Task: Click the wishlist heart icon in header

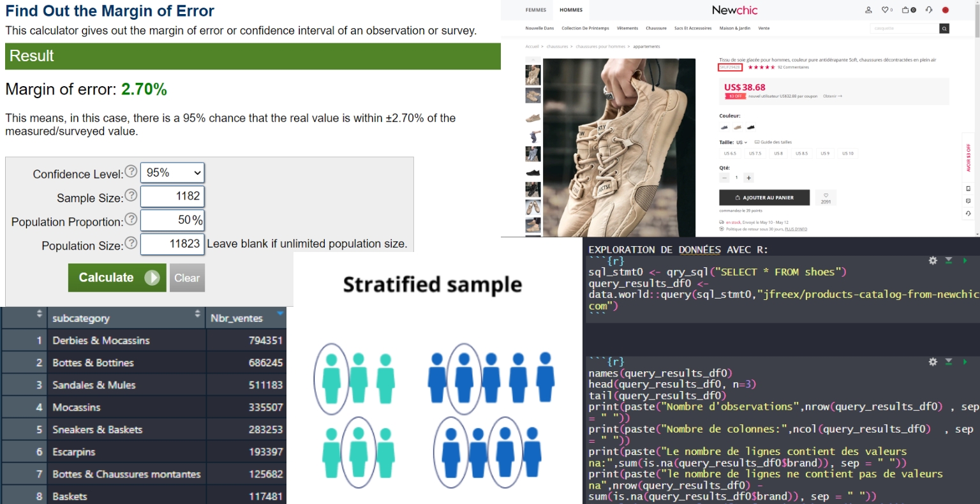Action: [x=886, y=10]
